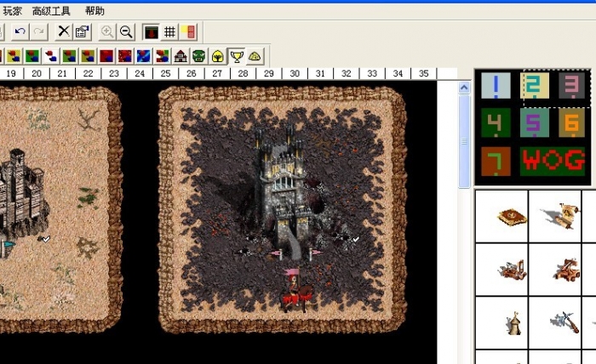Select the mixed-terrain objects icon
596x364 pixels.
pyautogui.click(x=163, y=56)
